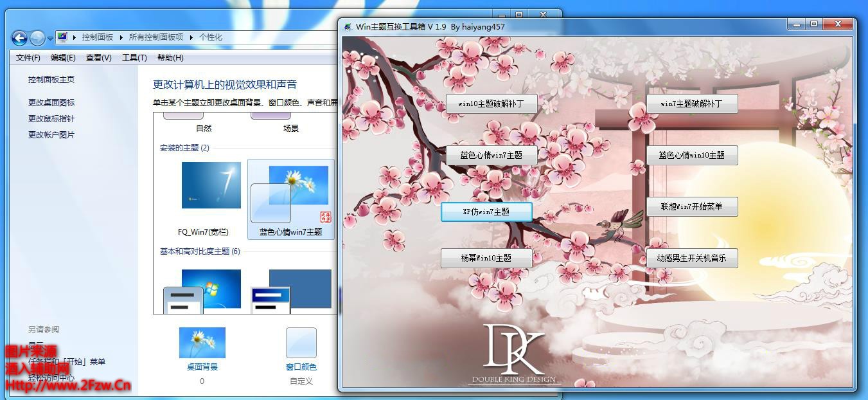The image size is (868, 400).
Task: Open the 更改桌面图标 link
Action: click(x=51, y=103)
